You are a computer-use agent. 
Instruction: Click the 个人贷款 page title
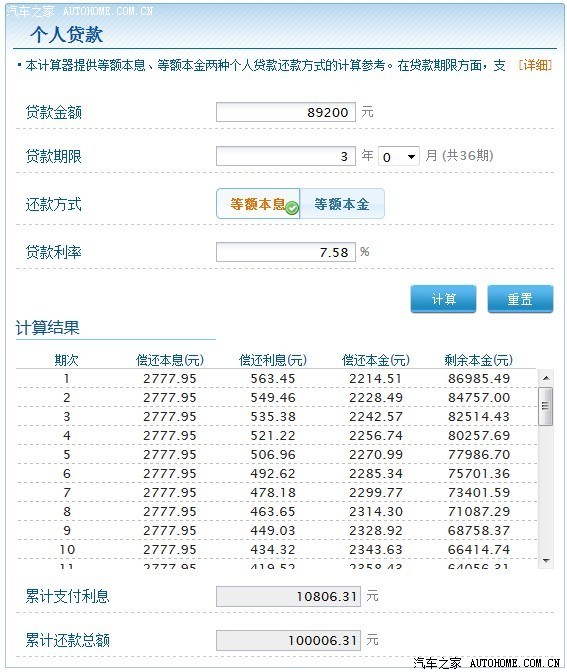(66, 34)
